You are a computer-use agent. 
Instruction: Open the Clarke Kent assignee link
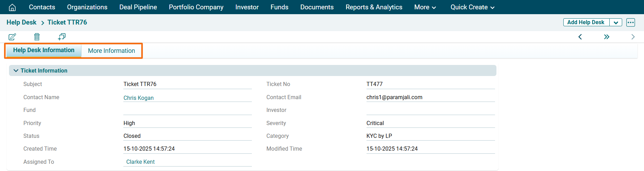pos(140,162)
